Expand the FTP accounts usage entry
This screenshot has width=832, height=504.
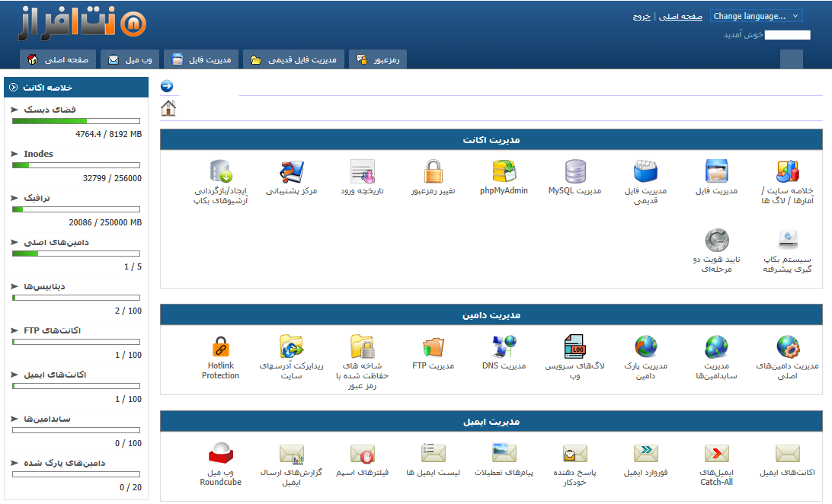46,330
